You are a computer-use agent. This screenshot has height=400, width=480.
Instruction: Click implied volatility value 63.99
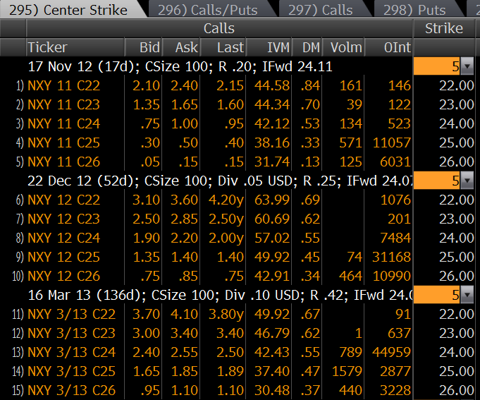pyautogui.click(x=272, y=200)
